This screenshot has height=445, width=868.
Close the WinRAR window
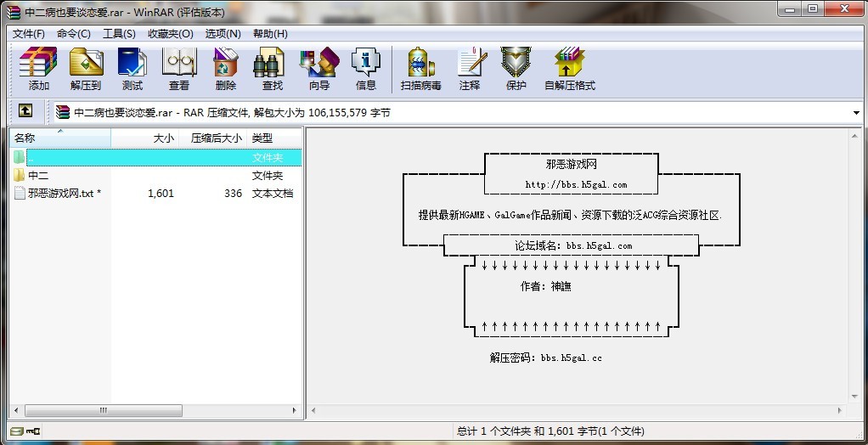[844, 8]
